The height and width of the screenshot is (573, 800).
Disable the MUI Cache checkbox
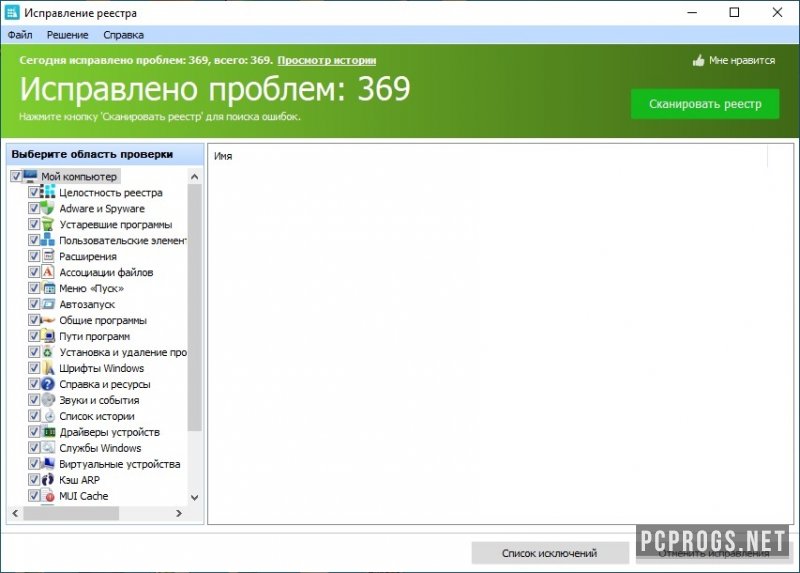(x=34, y=497)
